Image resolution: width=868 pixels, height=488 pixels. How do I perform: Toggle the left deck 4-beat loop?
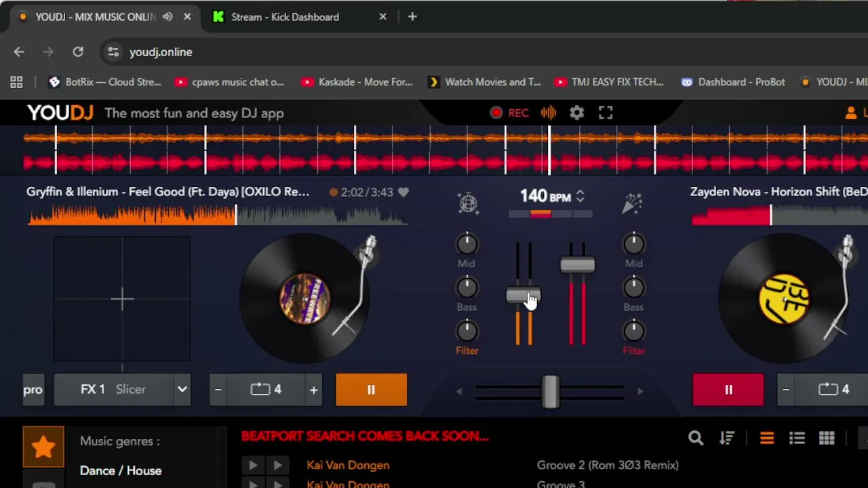pyautogui.click(x=266, y=390)
